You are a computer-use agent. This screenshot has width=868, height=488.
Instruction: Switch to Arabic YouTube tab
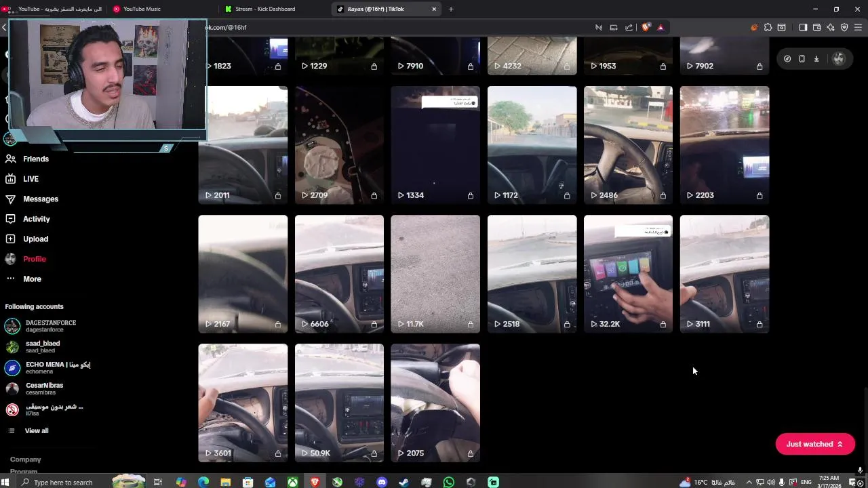coord(54,9)
